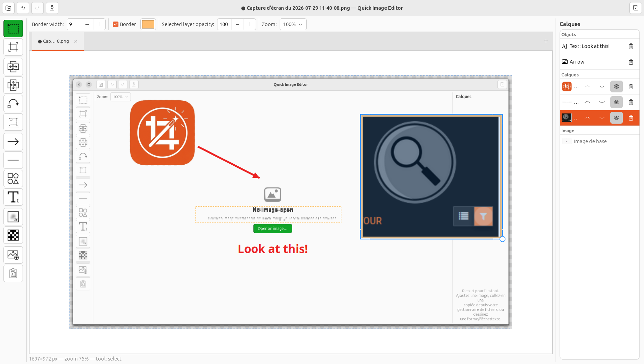Screen dimensions: 644x364
Task: Open the Zoom 100% dropdown
Action: pyautogui.click(x=293, y=24)
